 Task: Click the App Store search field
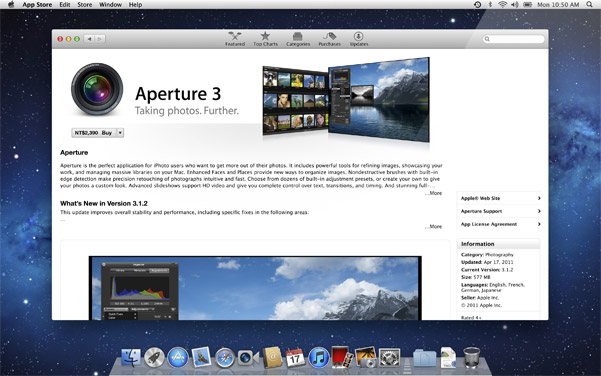[514, 39]
